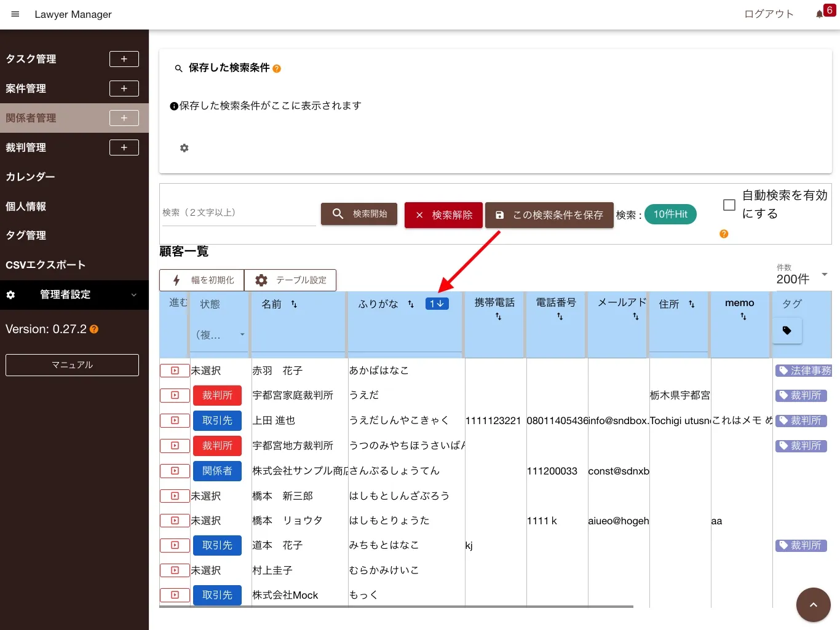Click the scroll-to-top round button
This screenshot has height=630, width=840.
tap(813, 605)
